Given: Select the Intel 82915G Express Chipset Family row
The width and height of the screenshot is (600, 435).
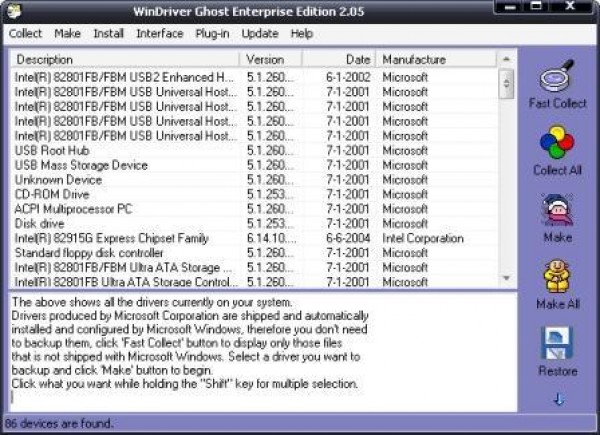Looking at the screenshot, I should pos(254,238).
